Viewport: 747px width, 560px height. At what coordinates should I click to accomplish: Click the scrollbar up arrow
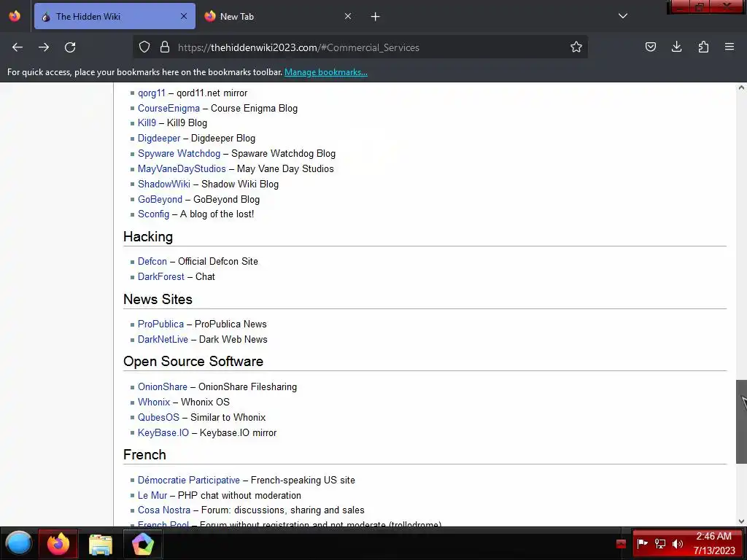[x=741, y=87]
